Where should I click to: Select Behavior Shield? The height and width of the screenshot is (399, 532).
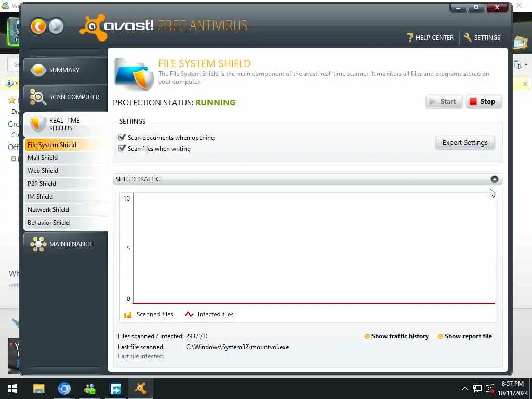click(x=66, y=222)
